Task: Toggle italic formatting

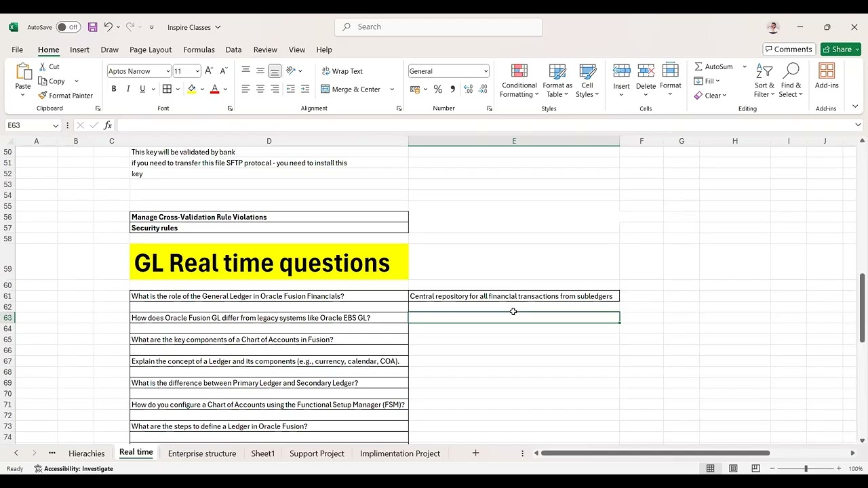Action: [128, 89]
